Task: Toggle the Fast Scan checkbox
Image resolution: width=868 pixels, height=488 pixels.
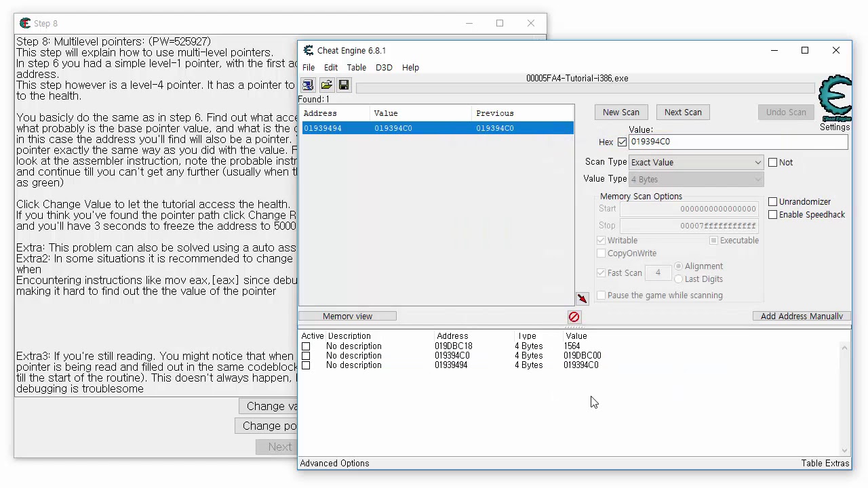Action: click(601, 272)
